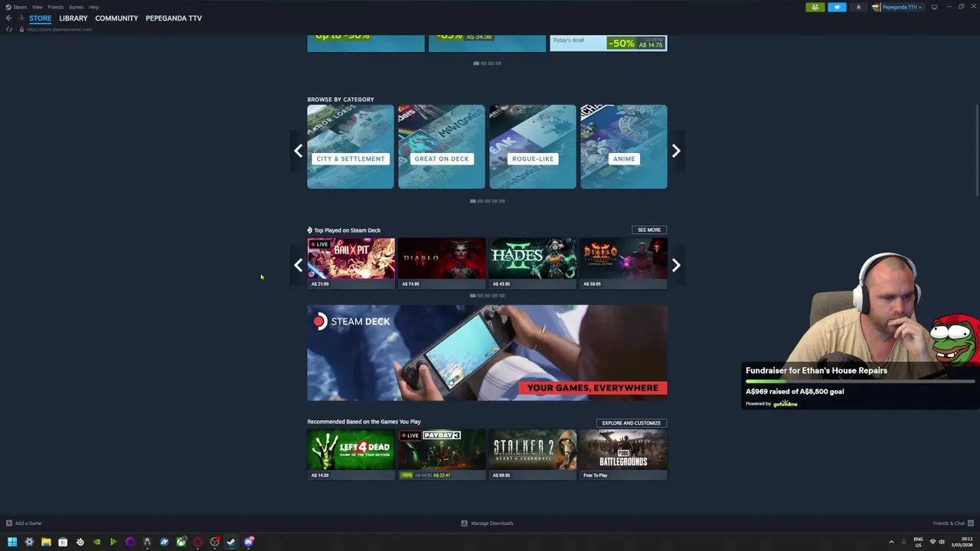The width and height of the screenshot is (980, 551).
Task: Open the taskbar clock and date
Action: click(962, 542)
